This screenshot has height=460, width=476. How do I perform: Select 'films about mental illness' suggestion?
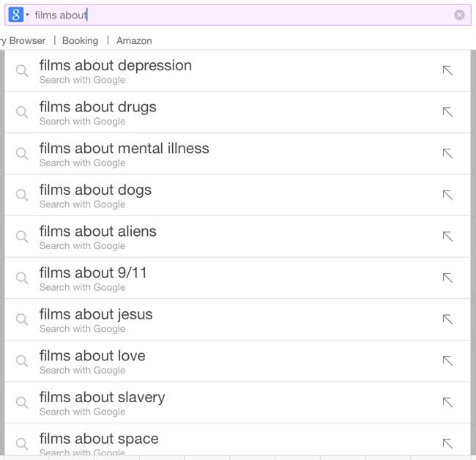point(124,153)
